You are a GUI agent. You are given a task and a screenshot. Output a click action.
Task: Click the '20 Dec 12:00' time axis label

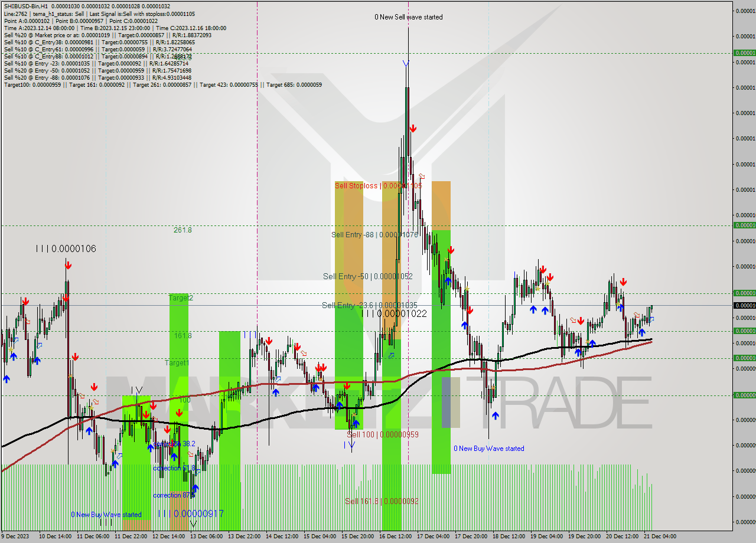click(x=623, y=537)
